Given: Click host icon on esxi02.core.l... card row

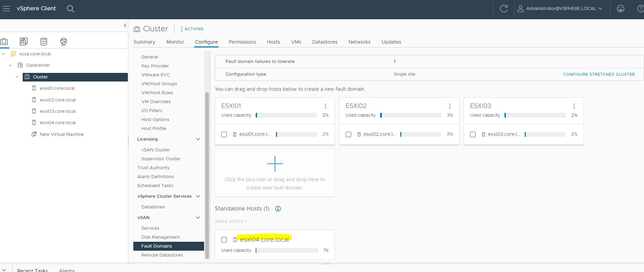Looking at the screenshot, I should pos(359,134).
